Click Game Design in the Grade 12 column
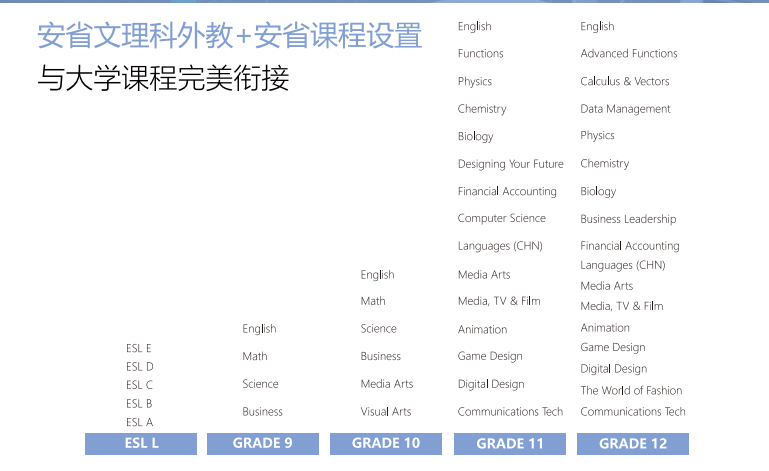Image resolution: width=769 pixels, height=471 pixels. 613,347
